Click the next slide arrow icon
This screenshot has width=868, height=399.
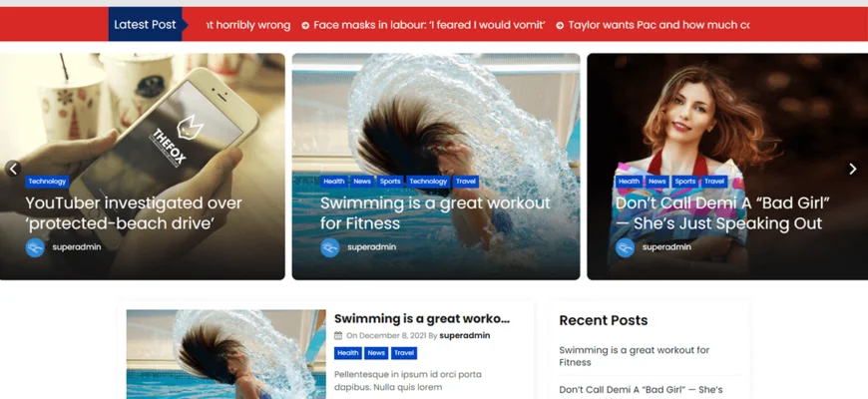pos(852,169)
